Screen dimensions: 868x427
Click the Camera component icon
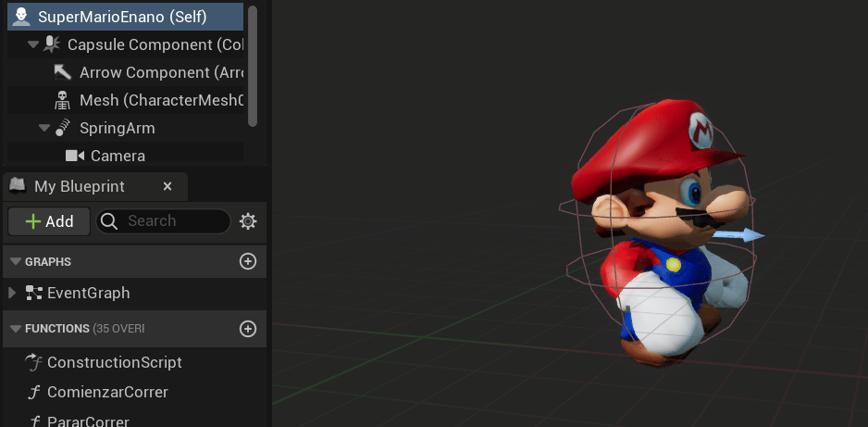75,156
